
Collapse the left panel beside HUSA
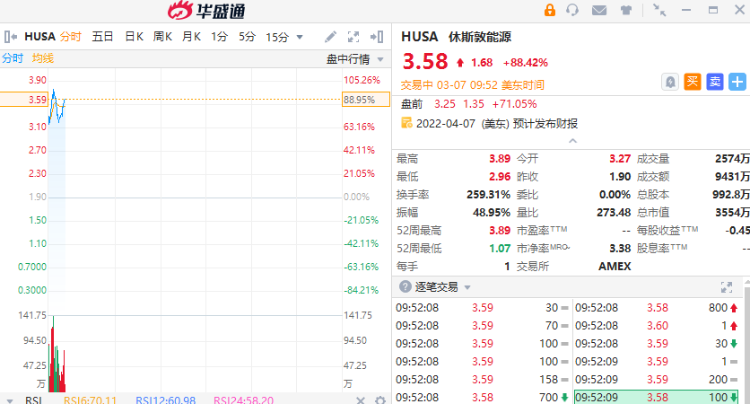click(9, 37)
